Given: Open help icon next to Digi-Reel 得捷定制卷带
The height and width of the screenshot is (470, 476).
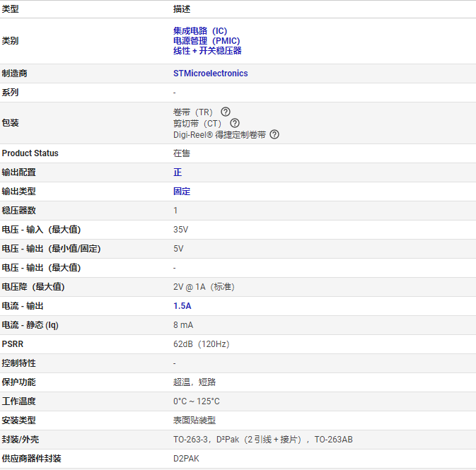Looking at the screenshot, I should 274,134.
